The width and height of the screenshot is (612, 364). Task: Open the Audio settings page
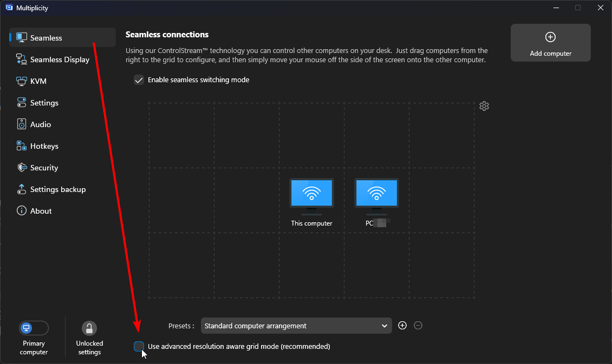pos(40,124)
